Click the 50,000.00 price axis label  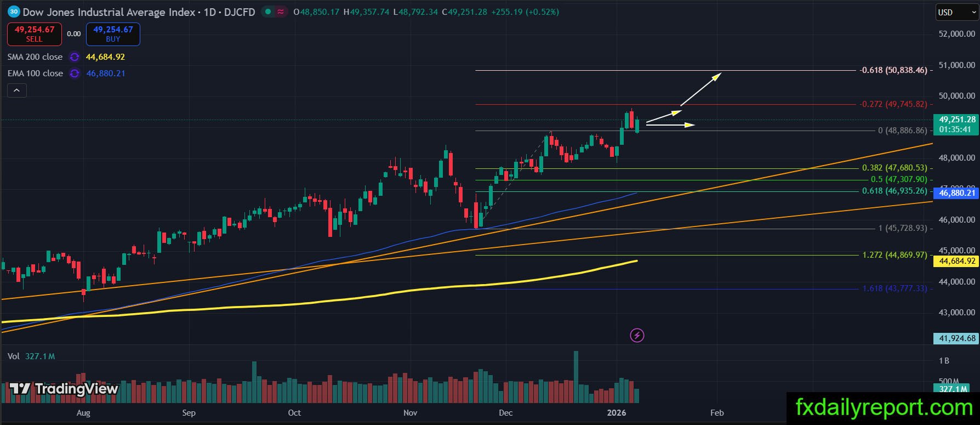pyautogui.click(x=957, y=96)
